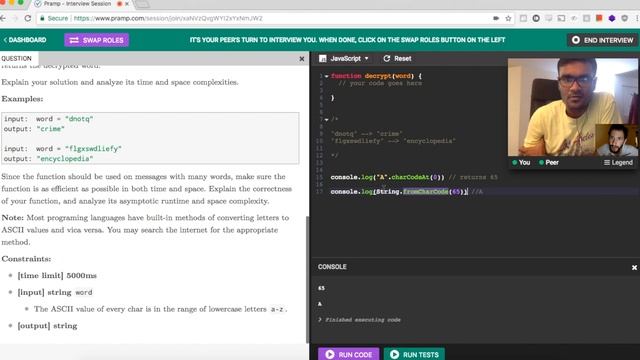Click the "encyclopedia" example output
Screen dimensions: 640x360
pos(65,159)
